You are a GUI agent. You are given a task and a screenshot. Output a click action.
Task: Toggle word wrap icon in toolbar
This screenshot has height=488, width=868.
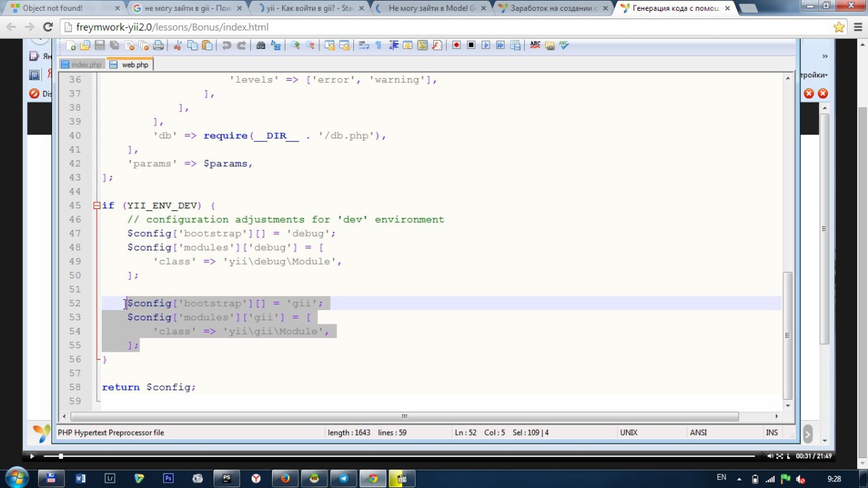(x=363, y=45)
